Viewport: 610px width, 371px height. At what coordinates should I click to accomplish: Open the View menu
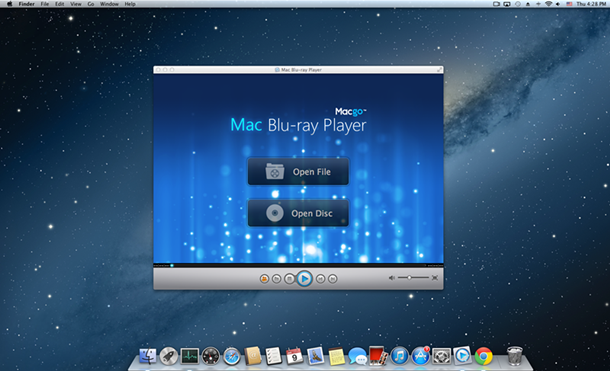click(76, 4)
